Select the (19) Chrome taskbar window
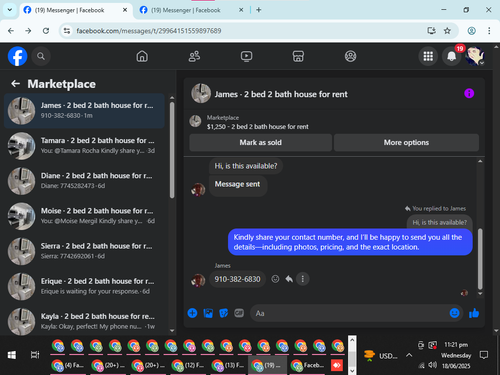The image size is (500, 375). click(267, 365)
